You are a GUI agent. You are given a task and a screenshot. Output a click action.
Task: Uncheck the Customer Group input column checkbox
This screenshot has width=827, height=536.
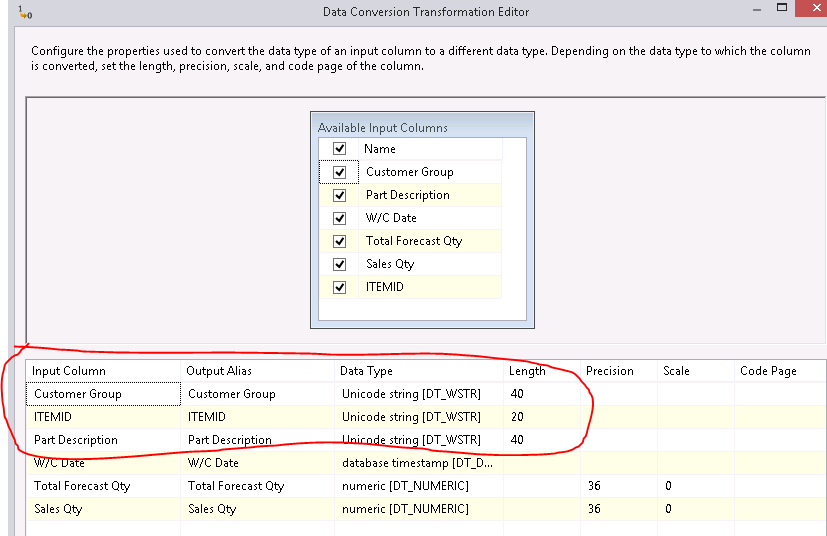pos(339,172)
